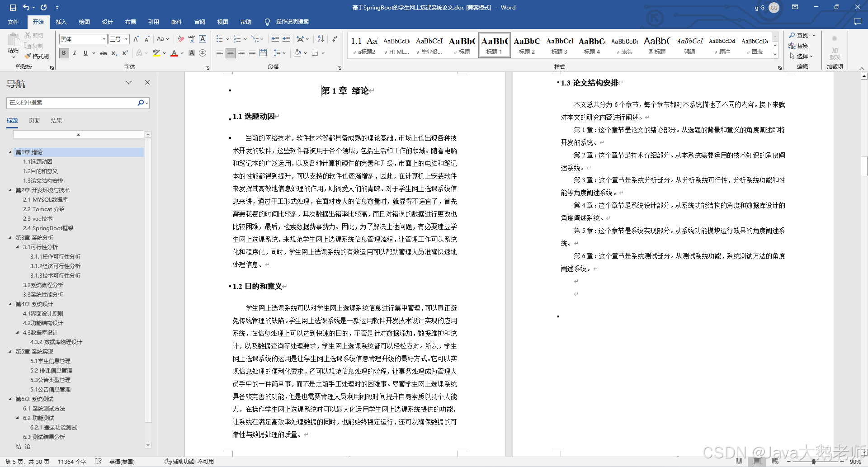Toggle Italic formatting

click(75, 53)
